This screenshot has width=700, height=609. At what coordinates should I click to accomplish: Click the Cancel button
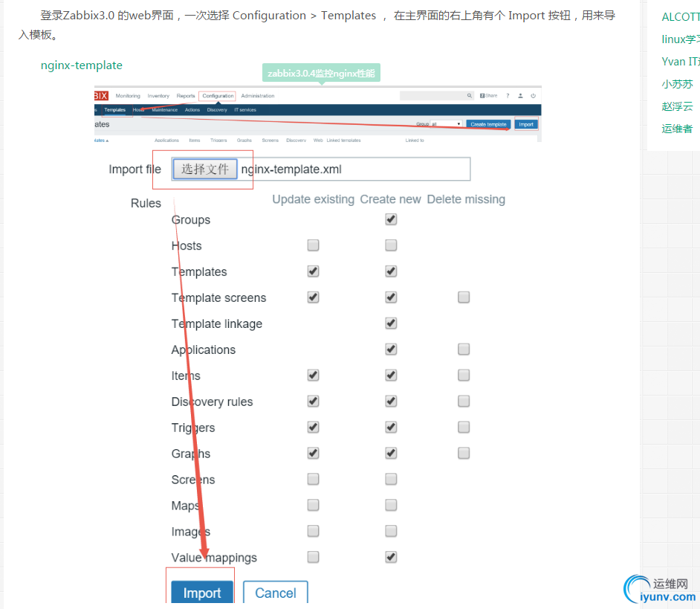tap(276, 593)
